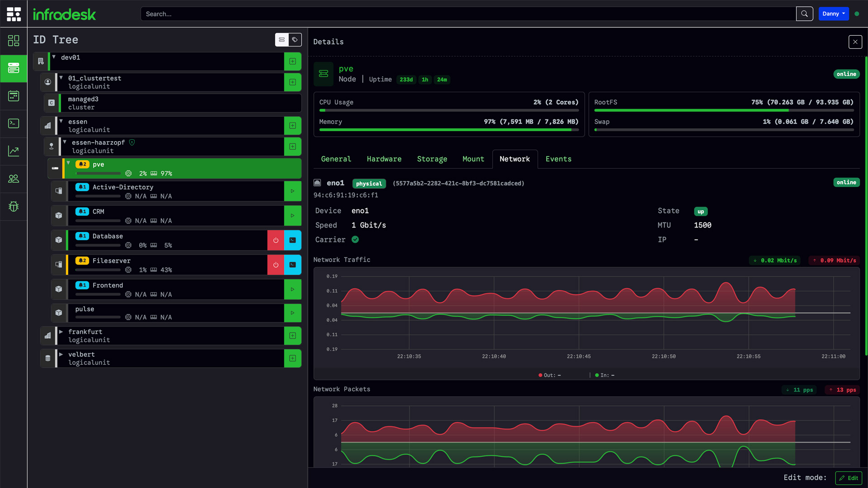The height and width of the screenshot is (488, 868).
Task: Click the cluster icon beside managed3
Action: (x=52, y=103)
